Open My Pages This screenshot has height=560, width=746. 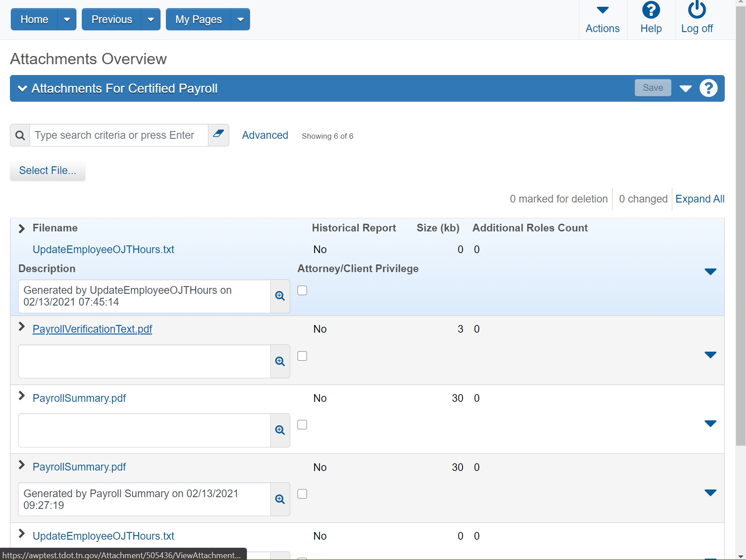tap(198, 19)
